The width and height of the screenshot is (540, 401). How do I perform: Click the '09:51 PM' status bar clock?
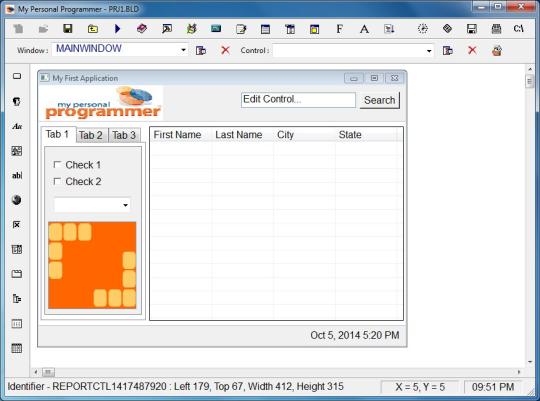coord(493,387)
